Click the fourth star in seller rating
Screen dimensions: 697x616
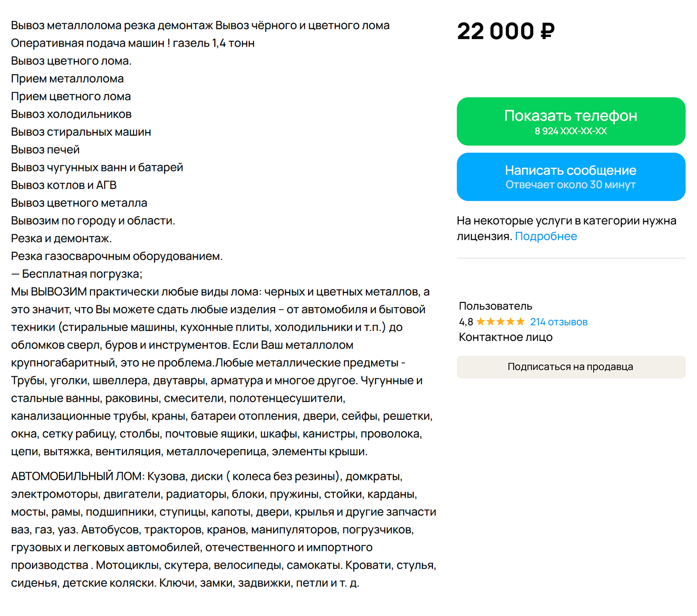pos(510,322)
